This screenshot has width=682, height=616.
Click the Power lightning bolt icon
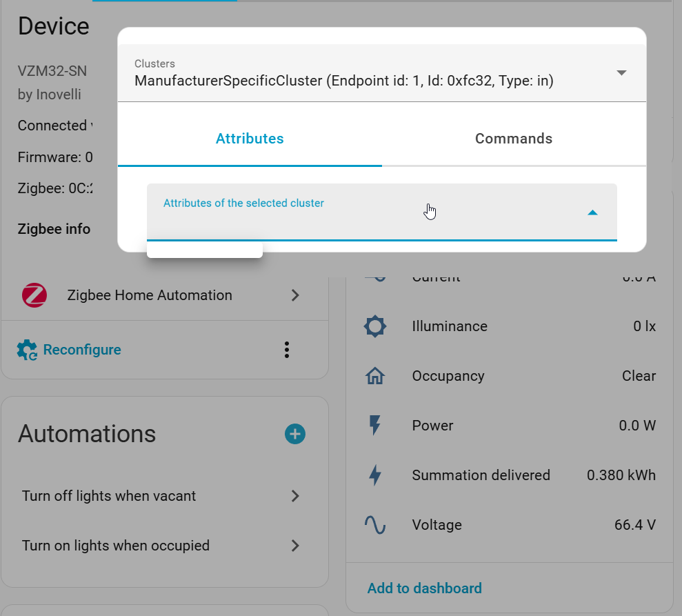[375, 426]
